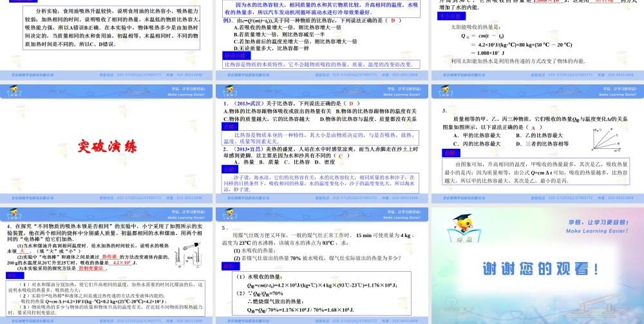The width and height of the screenshot is (644, 324).
Task: Click option A. 甲的比热容最大
Action: click(x=477, y=135)
